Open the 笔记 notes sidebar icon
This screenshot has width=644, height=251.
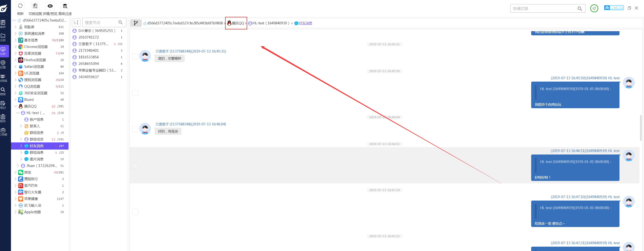pyautogui.click(x=3, y=103)
